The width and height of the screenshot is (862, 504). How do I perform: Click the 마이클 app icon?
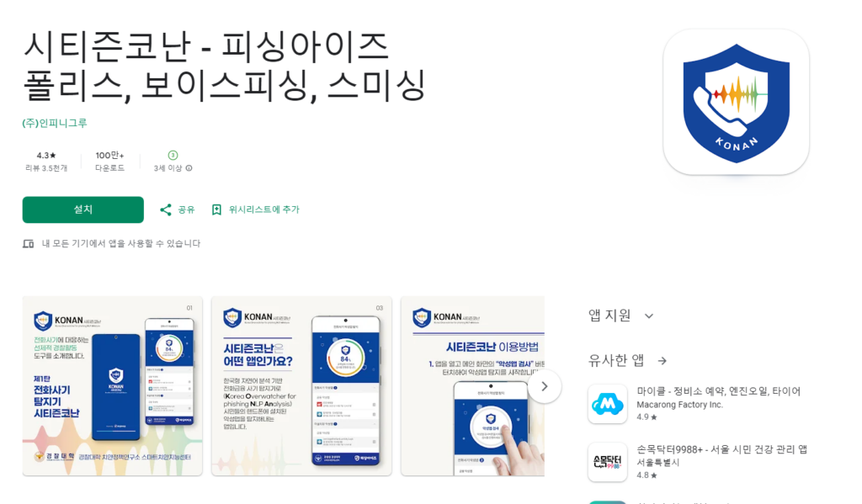(608, 404)
